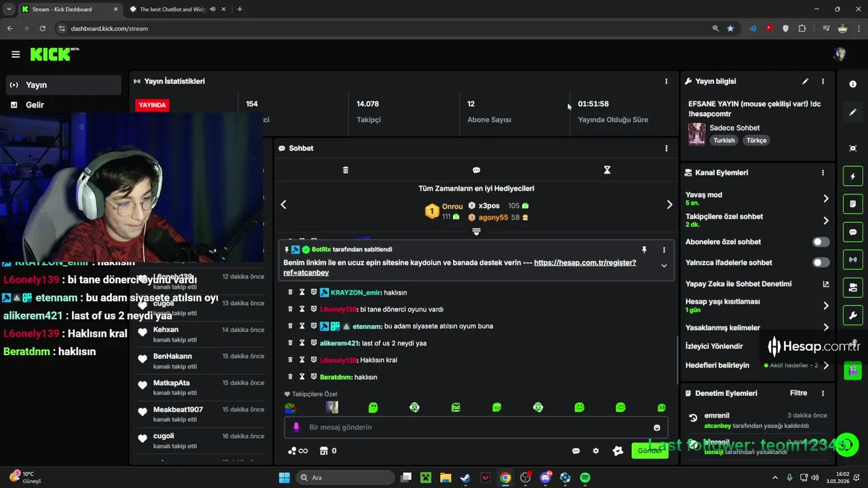Open Sohbet panel three-dot menu

666,148
